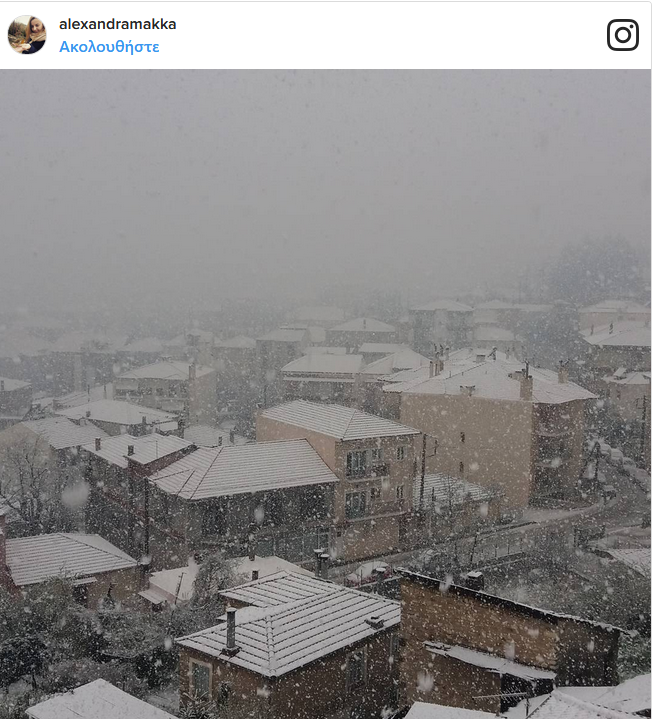This screenshot has height=719, width=669.
Task: Open the embedded snowy village photo
Action: [325, 394]
